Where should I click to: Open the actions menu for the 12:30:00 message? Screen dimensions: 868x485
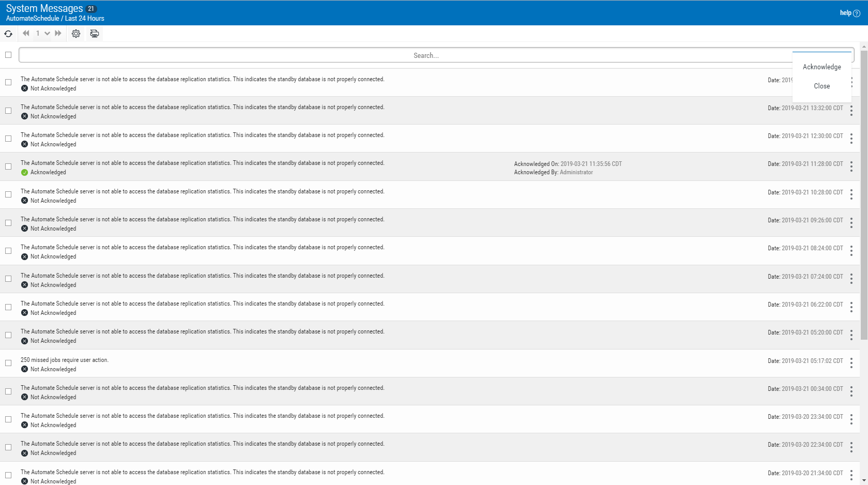(851, 139)
